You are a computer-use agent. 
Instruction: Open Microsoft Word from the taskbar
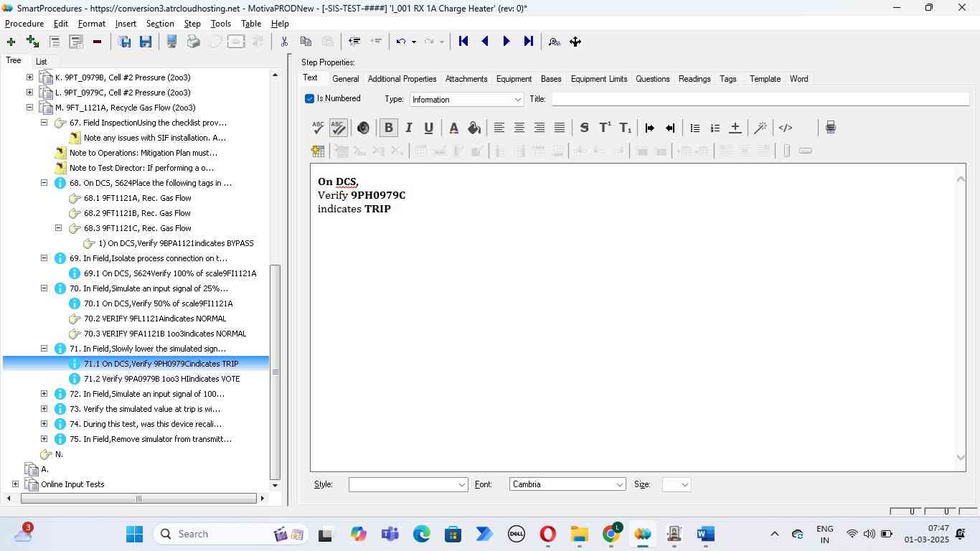705,534
